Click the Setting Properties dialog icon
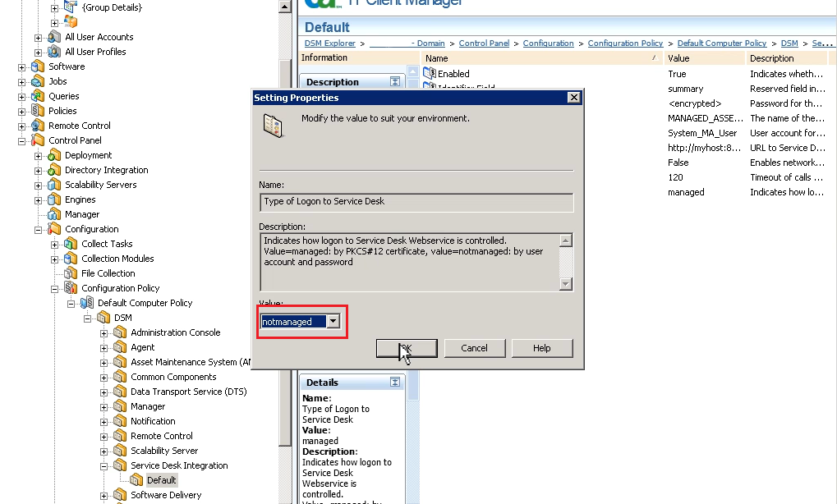The height and width of the screenshot is (504, 837). tap(274, 126)
